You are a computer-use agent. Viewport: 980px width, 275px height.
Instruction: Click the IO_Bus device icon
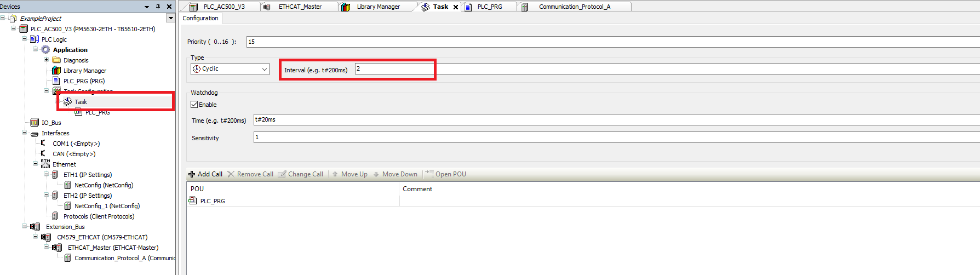click(35, 123)
